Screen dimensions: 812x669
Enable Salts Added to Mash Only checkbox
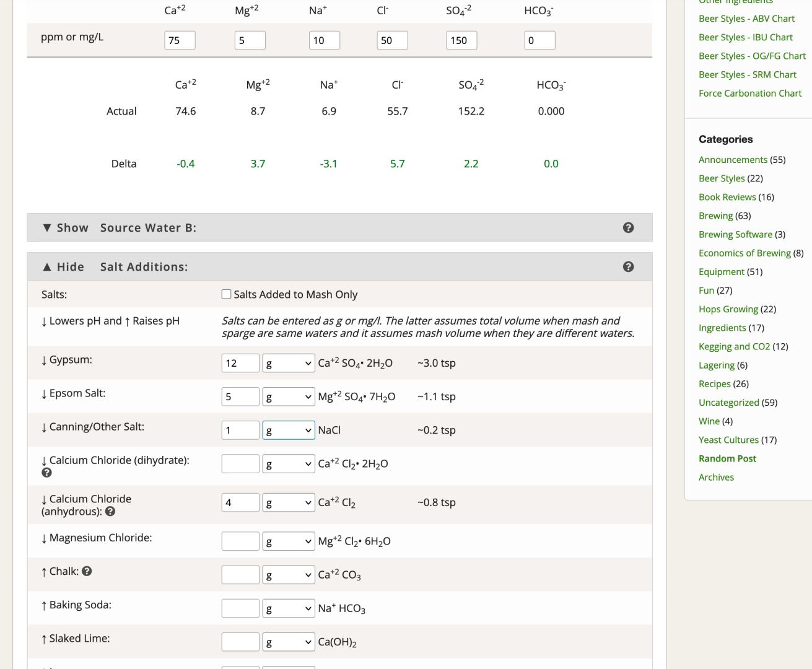[x=227, y=294]
